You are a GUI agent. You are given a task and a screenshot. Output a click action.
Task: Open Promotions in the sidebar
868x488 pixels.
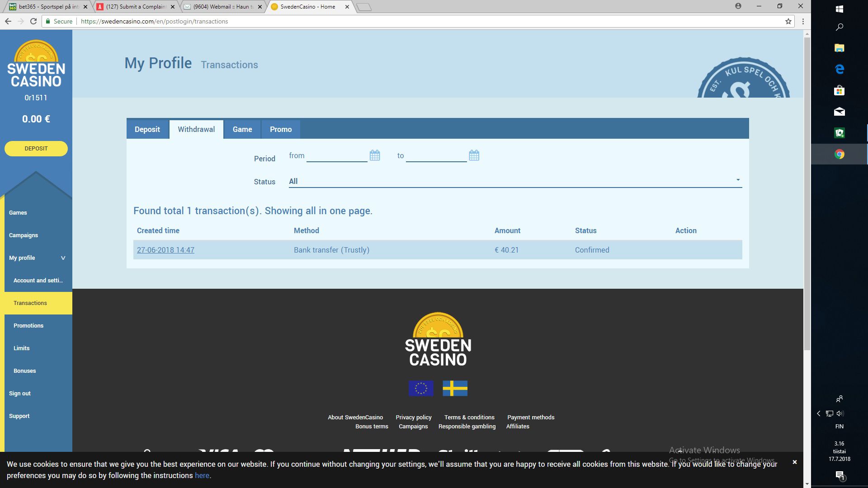point(28,326)
